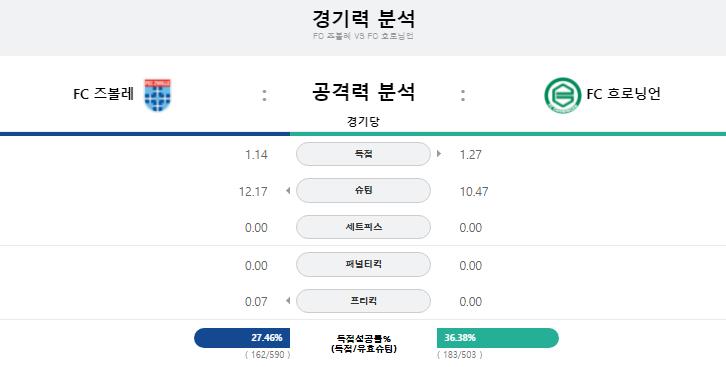The width and height of the screenshot is (726, 367).
Task: Click the green FC 흐로닝언 team logo
Action: 563,95
